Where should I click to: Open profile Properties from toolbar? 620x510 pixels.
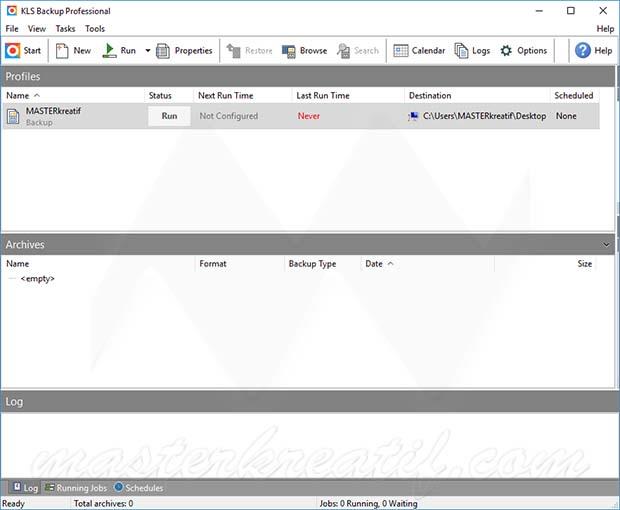(x=184, y=51)
